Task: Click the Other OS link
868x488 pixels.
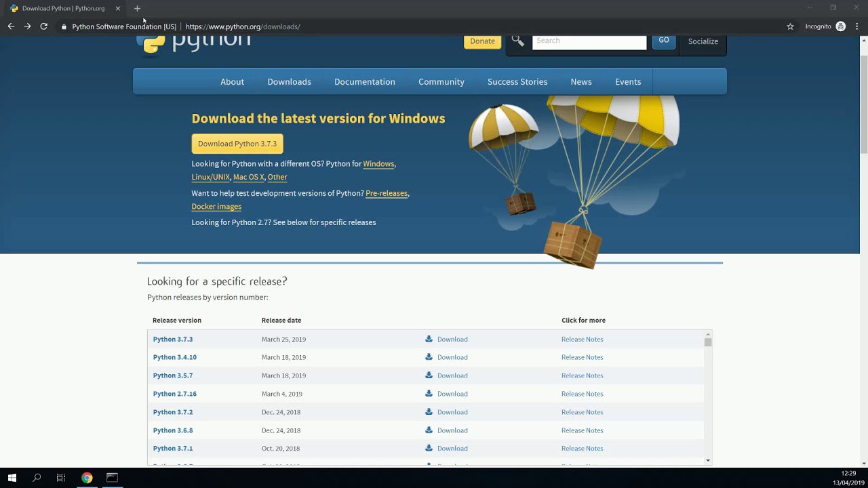Action: coord(277,177)
